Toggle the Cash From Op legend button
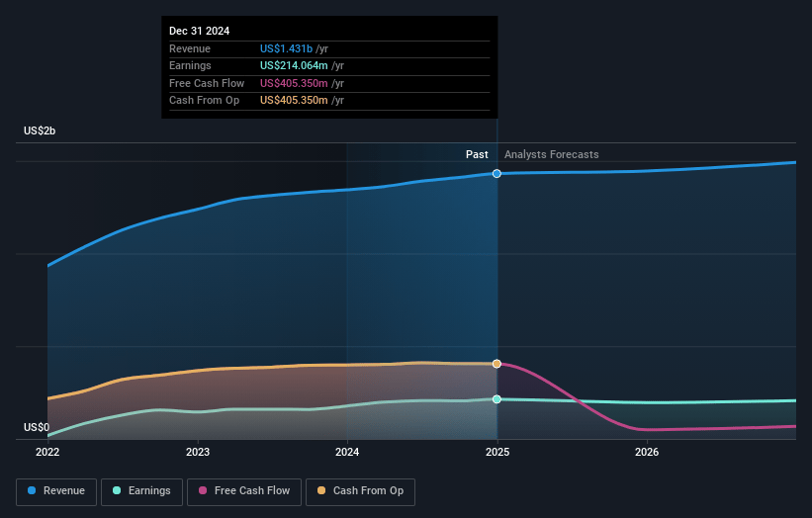The width and height of the screenshot is (812, 518). [x=360, y=491]
